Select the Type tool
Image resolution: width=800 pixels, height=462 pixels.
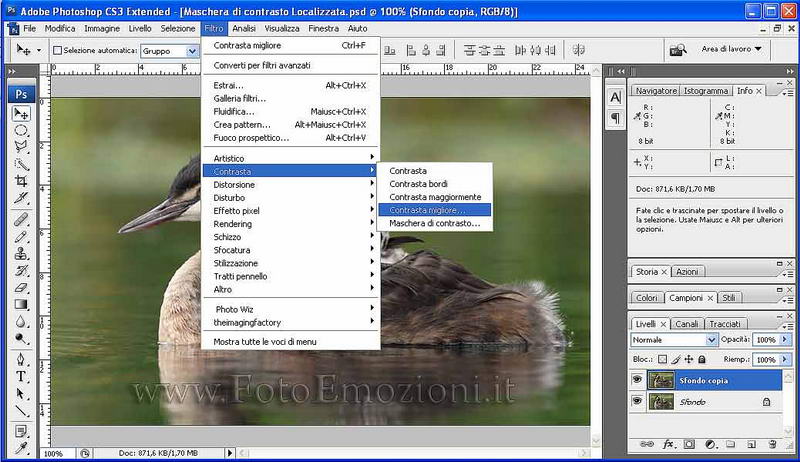click(x=21, y=376)
